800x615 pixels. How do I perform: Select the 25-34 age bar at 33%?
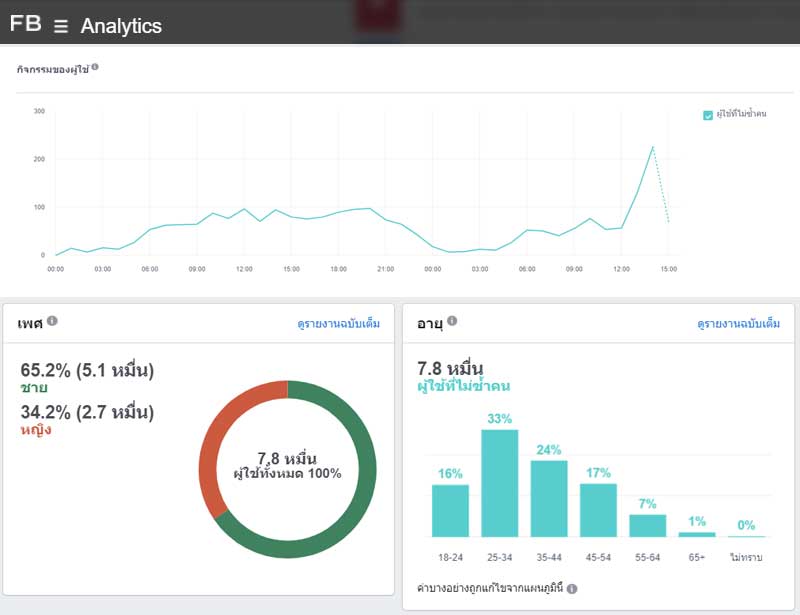pos(500,483)
